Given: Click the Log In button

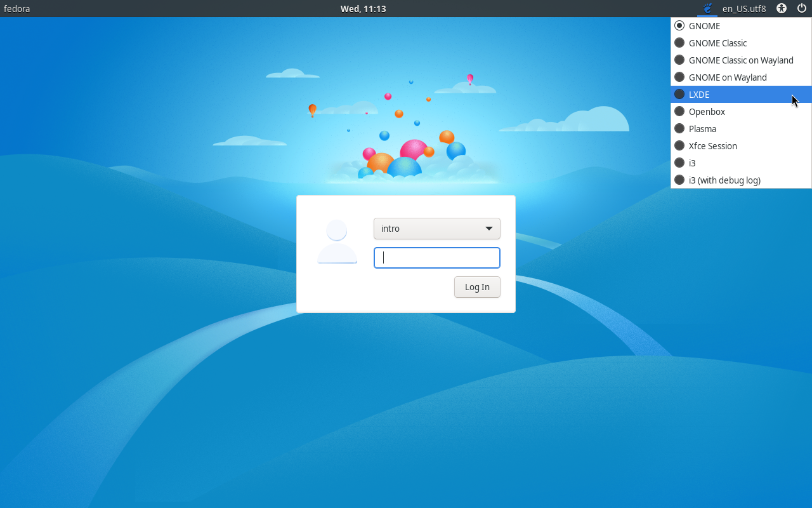Looking at the screenshot, I should pos(477,287).
